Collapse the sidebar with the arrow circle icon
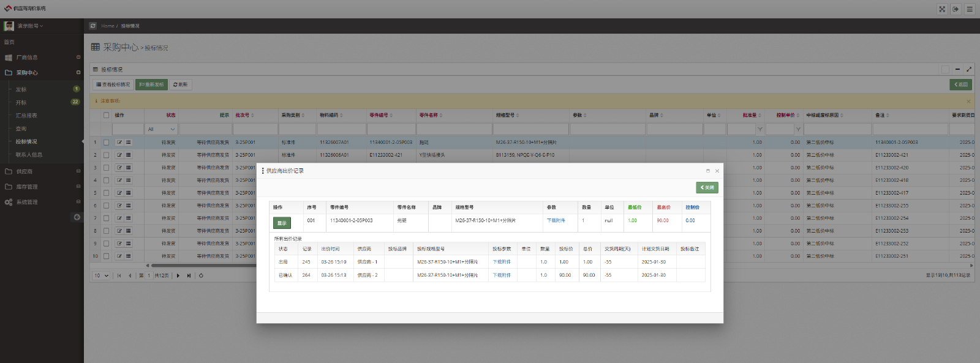Image resolution: width=980 pixels, height=363 pixels. pos(77,217)
